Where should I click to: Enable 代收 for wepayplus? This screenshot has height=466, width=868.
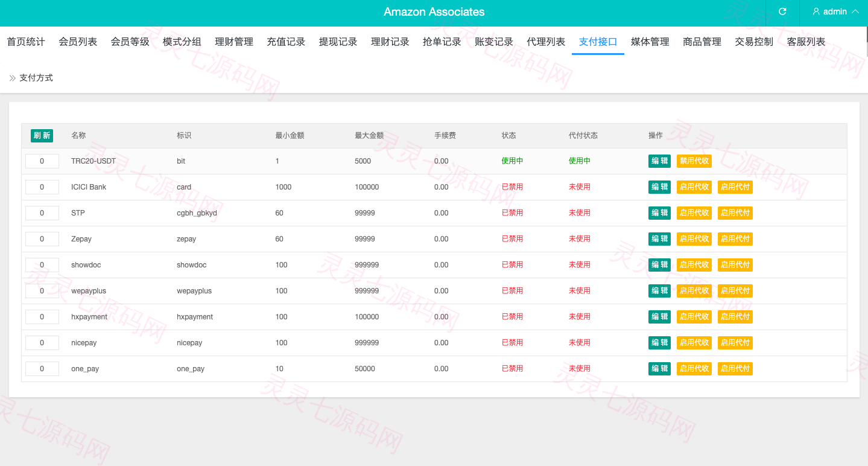click(694, 291)
